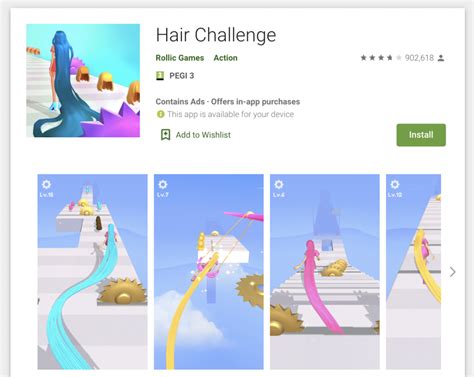The height and width of the screenshot is (377, 474).
Task: Click the PEGI 3 rating badge icon
Action: [x=160, y=76]
